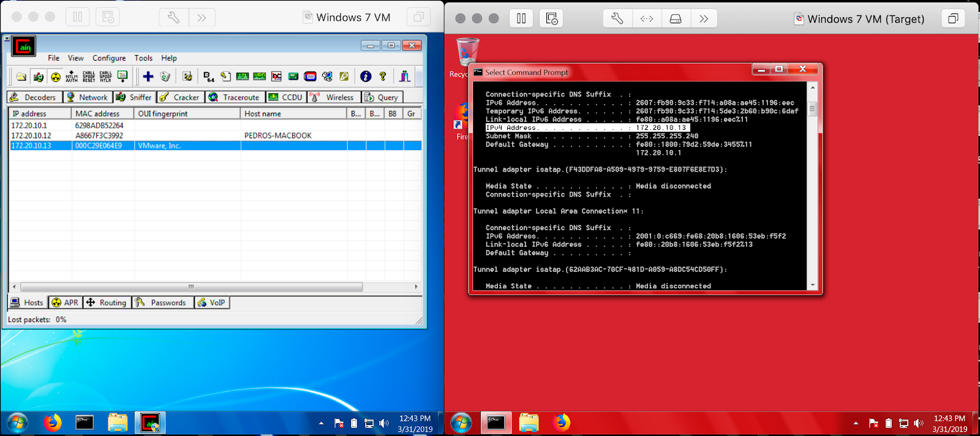980x436 pixels.
Task: Select the host row 172.20.10.1
Action: (215, 126)
